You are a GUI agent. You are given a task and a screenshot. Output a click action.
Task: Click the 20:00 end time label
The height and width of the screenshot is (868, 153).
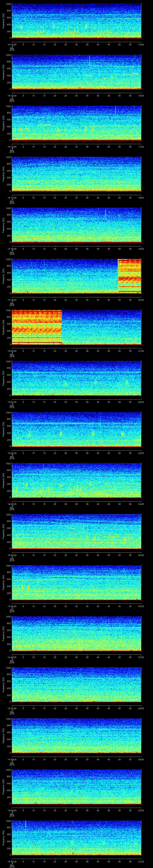point(141,300)
